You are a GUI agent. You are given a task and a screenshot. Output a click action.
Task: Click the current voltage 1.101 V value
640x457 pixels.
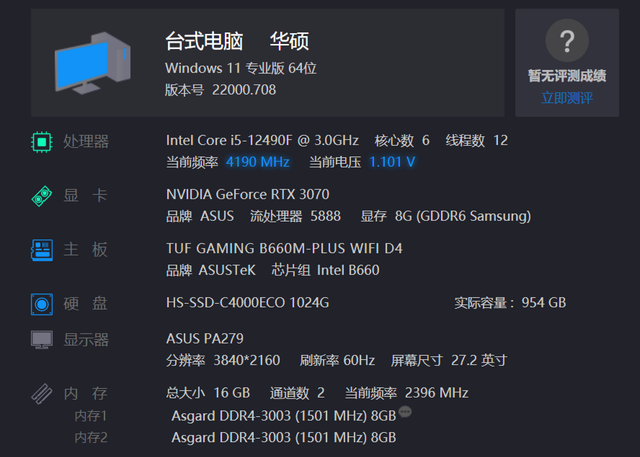click(392, 162)
